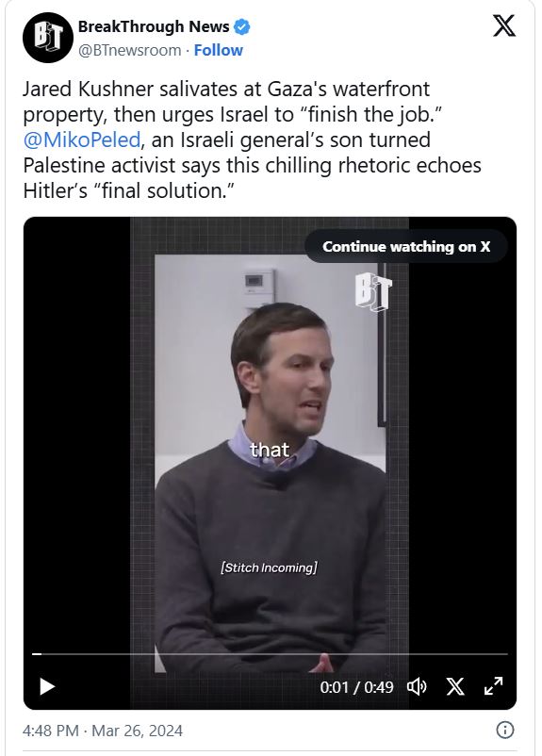Open the X logo at tweet top-right
This screenshot has height=756, width=542.
click(504, 25)
